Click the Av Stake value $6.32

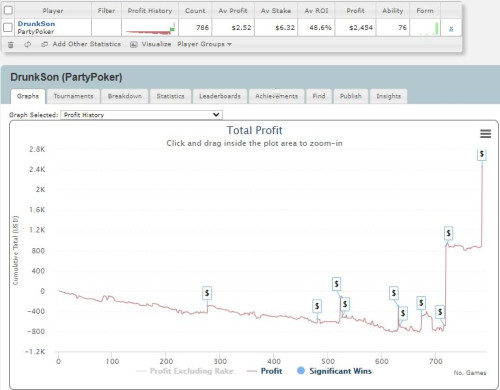(285, 28)
